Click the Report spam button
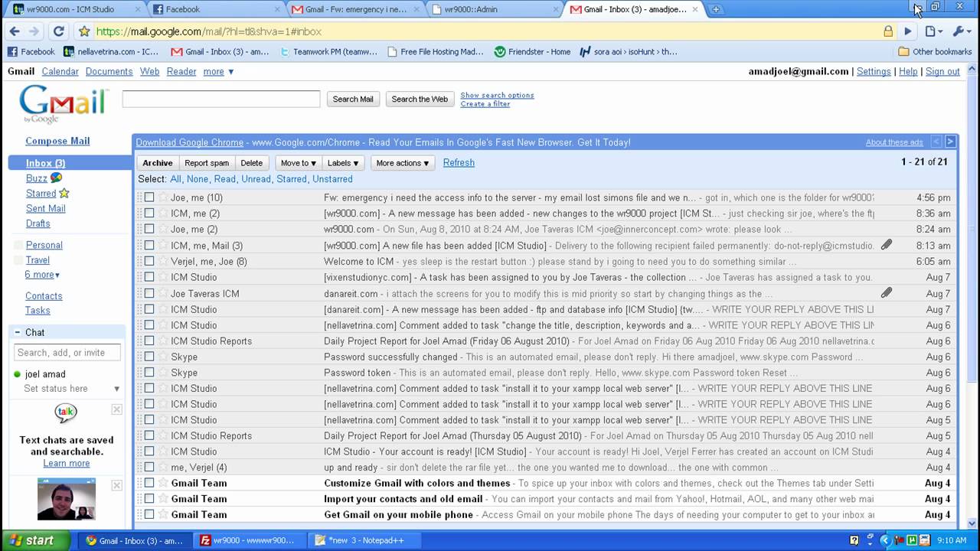 [x=207, y=163]
